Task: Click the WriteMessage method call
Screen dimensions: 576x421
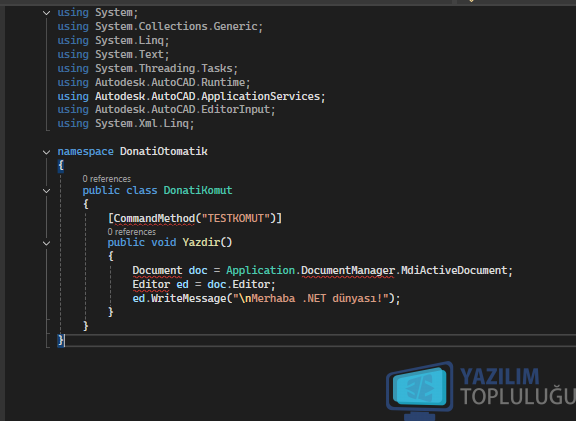Action: [x=188, y=298]
